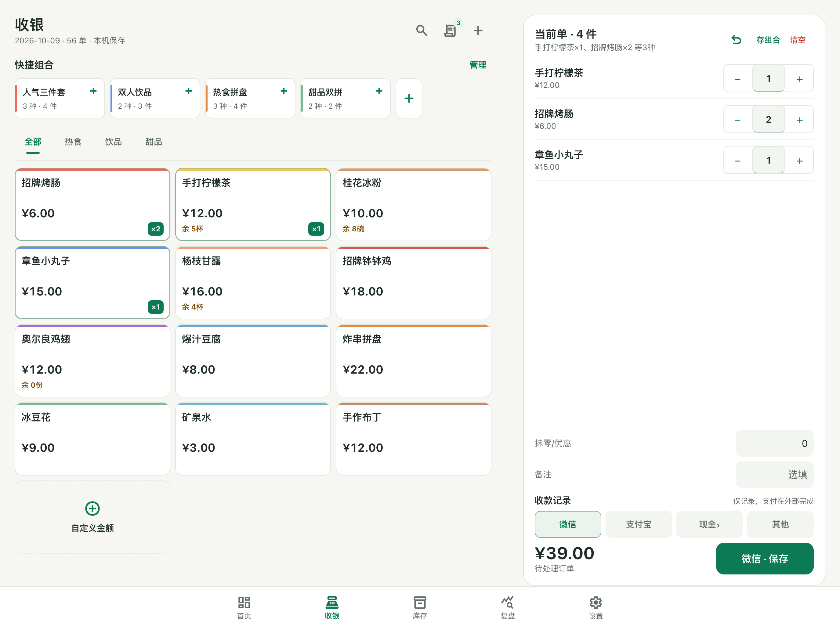Decrease 章鱼小丸子 quantity
840x630 pixels.
[x=737, y=161]
